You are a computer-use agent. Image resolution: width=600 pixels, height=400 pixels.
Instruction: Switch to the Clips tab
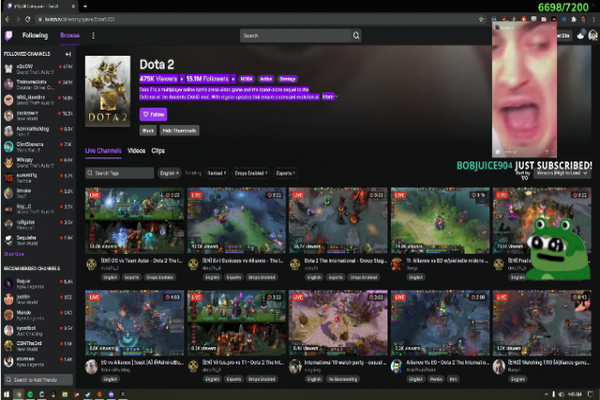point(158,151)
